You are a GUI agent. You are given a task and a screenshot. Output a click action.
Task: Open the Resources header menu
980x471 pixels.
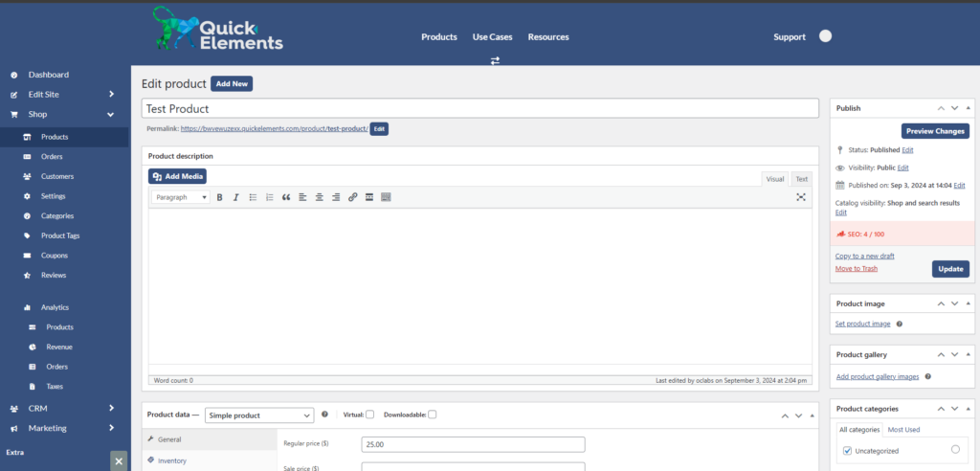[x=548, y=37]
